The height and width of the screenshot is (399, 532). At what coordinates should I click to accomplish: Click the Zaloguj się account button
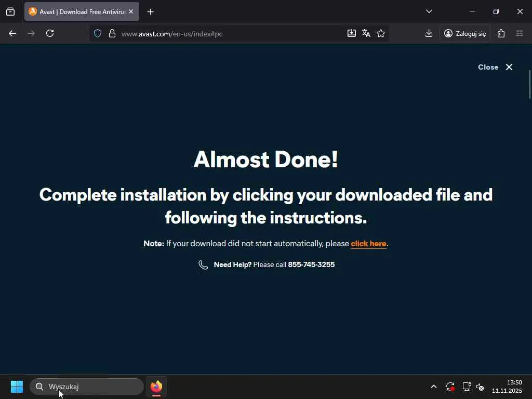click(465, 33)
